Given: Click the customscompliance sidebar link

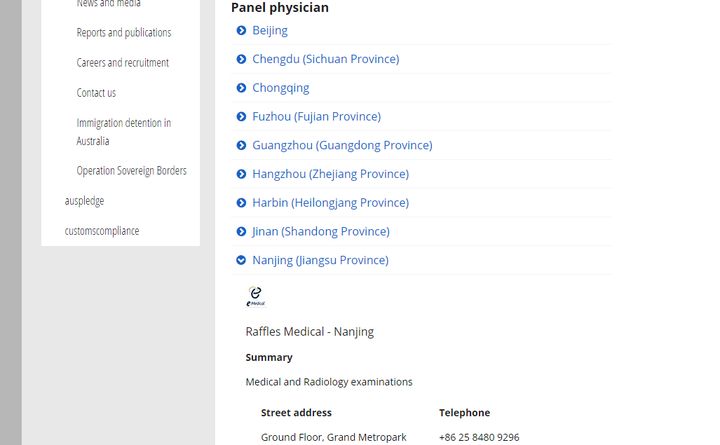Looking at the screenshot, I should click(102, 231).
